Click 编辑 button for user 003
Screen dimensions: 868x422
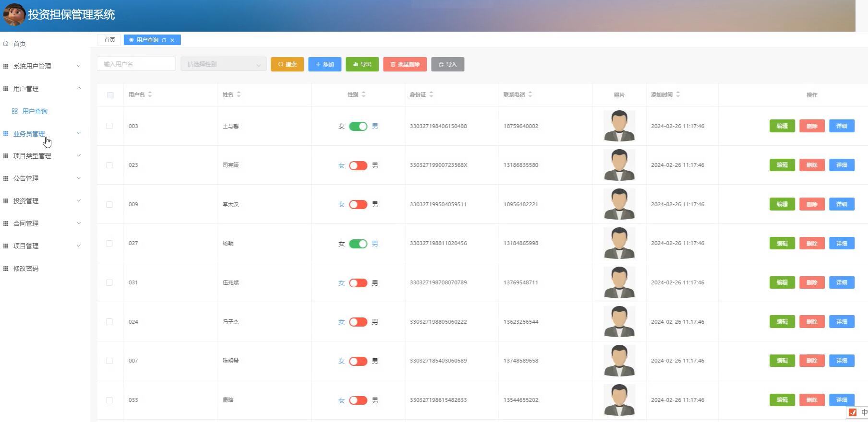(x=782, y=126)
